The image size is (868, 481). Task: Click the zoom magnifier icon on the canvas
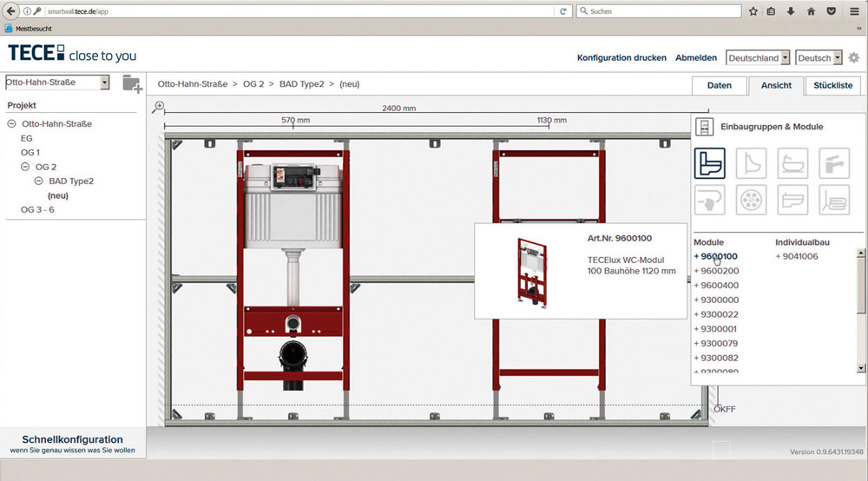tap(158, 107)
